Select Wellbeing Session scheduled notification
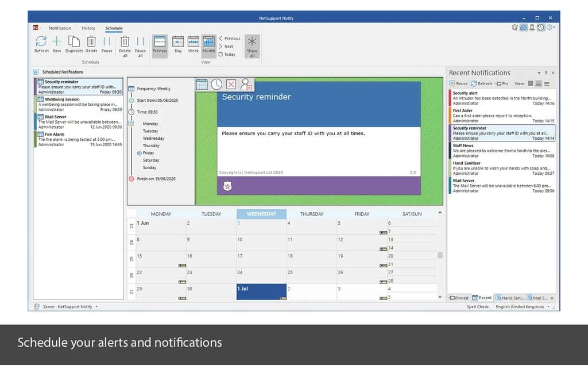The height and width of the screenshot is (368, 588). pos(78,105)
